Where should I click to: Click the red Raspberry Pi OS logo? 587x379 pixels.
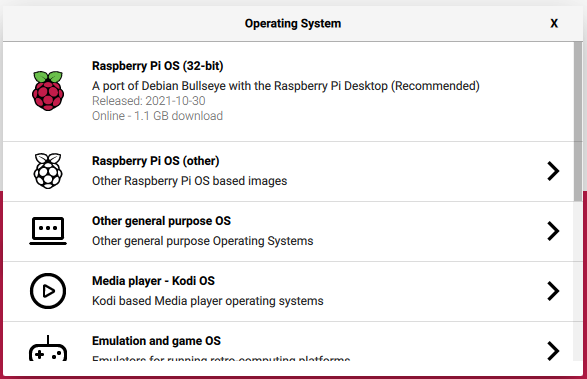coord(48,91)
